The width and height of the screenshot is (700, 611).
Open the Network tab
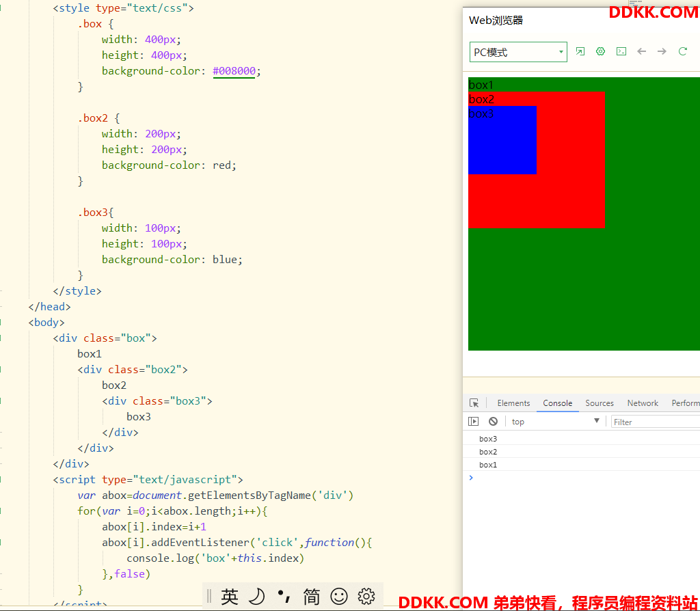coord(643,403)
